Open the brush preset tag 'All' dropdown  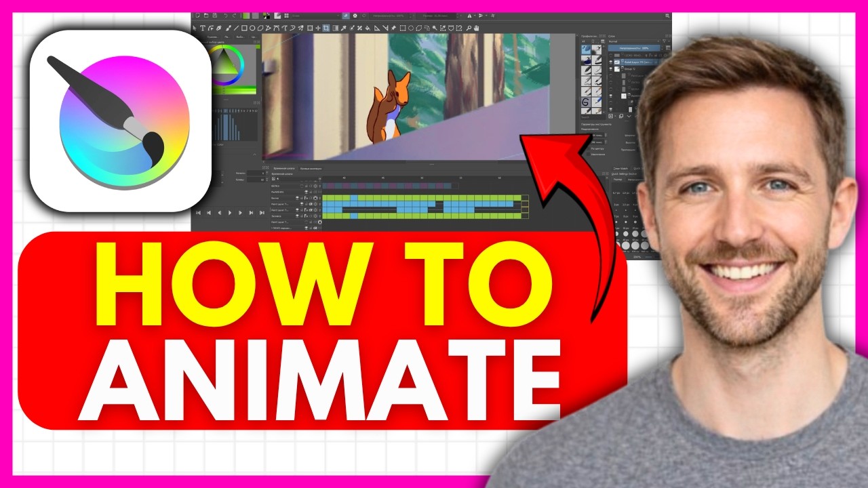[x=586, y=41]
